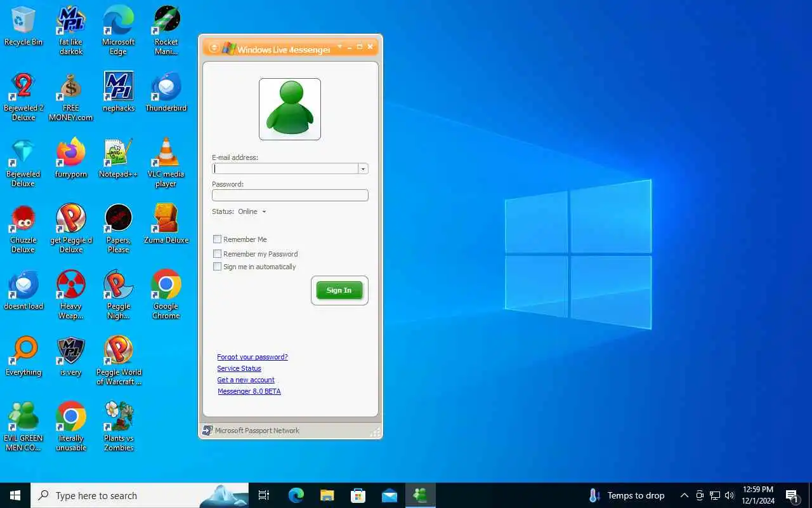Open the notification center icon
The width and height of the screenshot is (812, 508).
[792, 495]
